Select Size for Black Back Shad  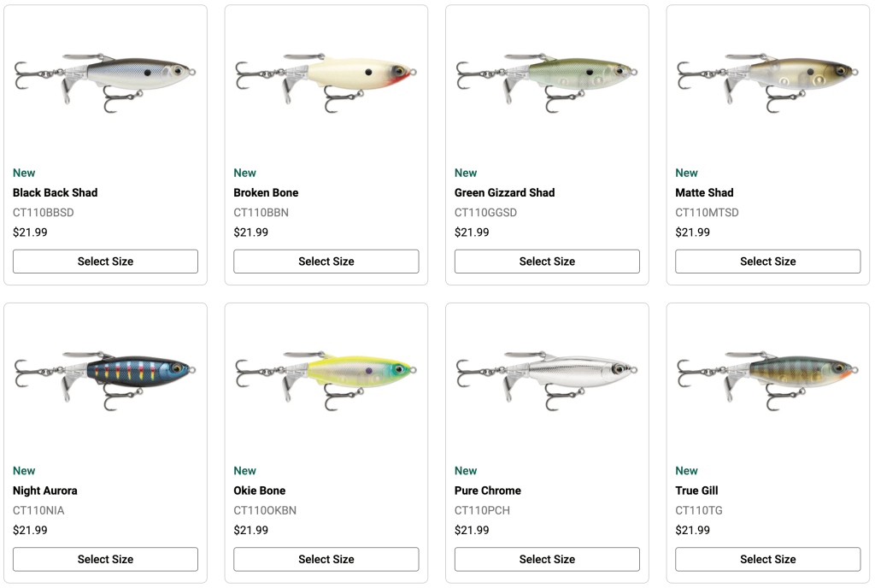coord(105,262)
